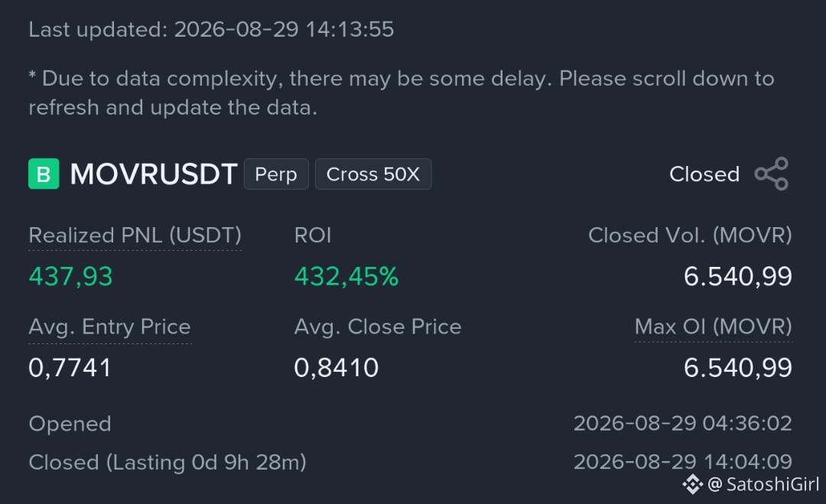Click the green B buy icon
The height and width of the screenshot is (504, 826).
click(44, 174)
